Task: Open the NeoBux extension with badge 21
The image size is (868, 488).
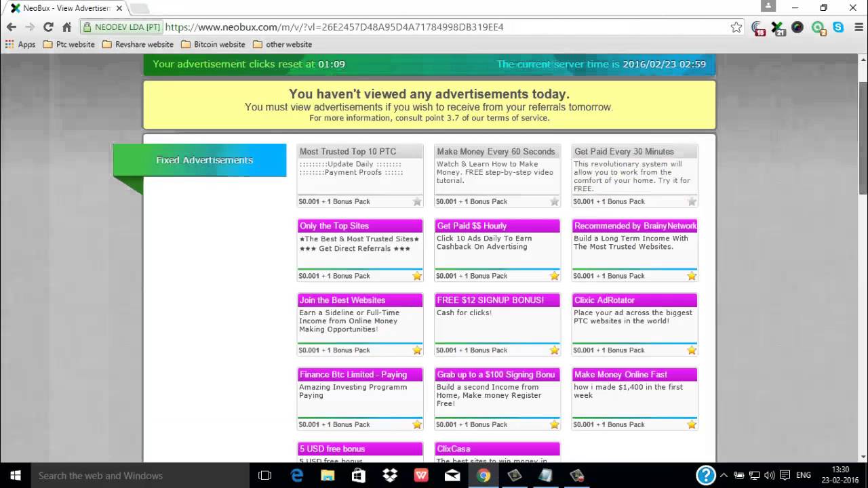Action: 778,28
